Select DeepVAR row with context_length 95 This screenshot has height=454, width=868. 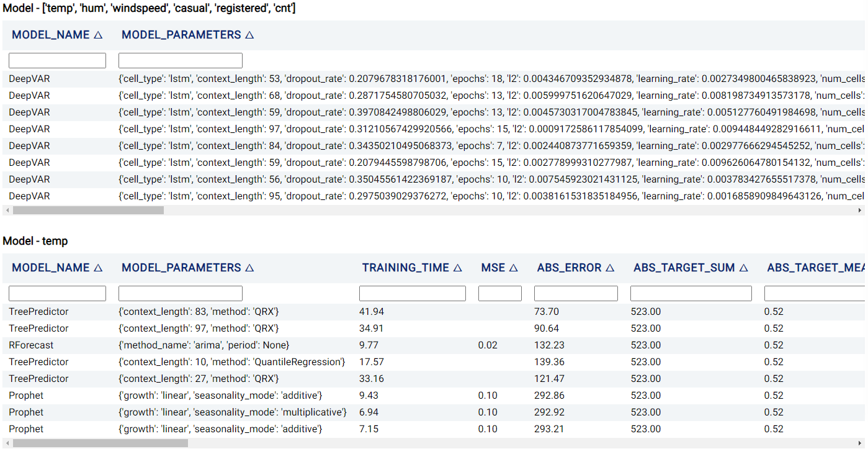click(434, 196)
